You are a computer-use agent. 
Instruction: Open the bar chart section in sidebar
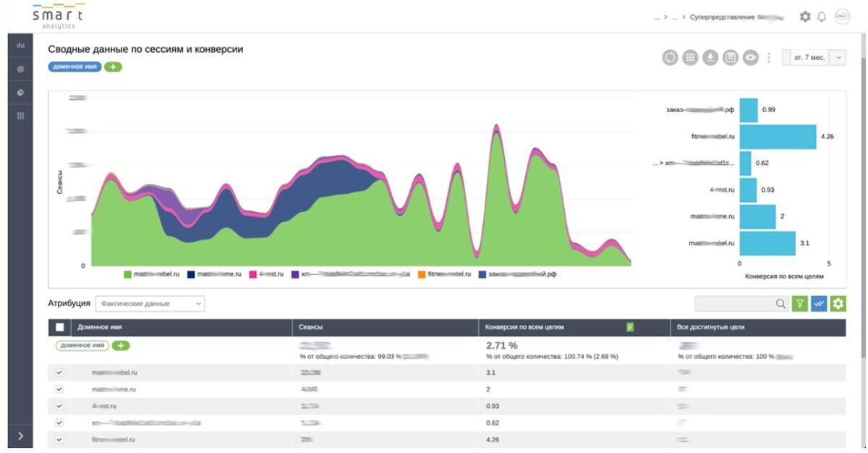[20, 46]
